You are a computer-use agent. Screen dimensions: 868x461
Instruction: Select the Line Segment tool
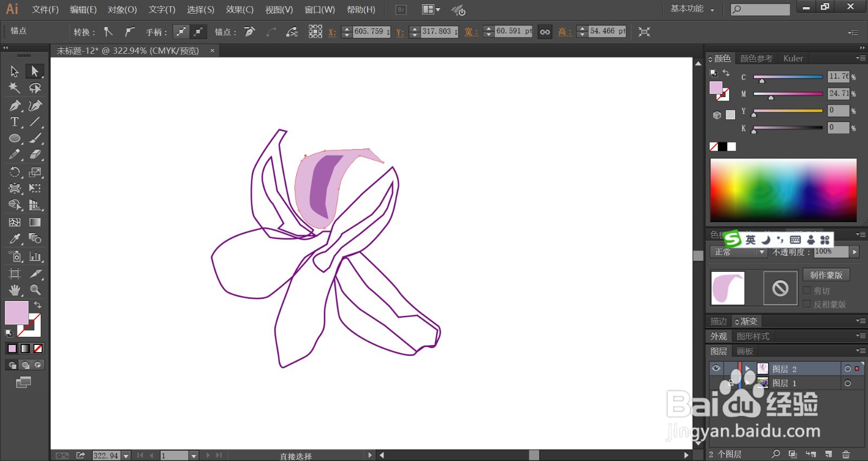[35, 121]
